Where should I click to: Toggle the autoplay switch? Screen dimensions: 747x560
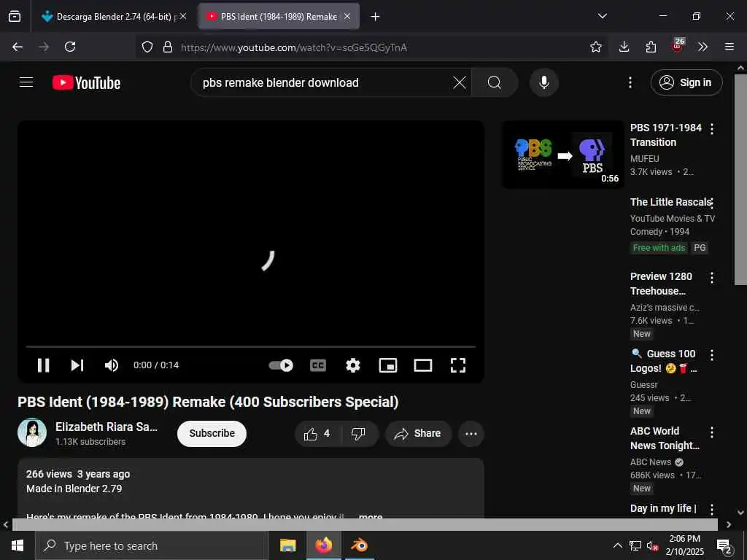pyautogui.click(x=281, y=365)
